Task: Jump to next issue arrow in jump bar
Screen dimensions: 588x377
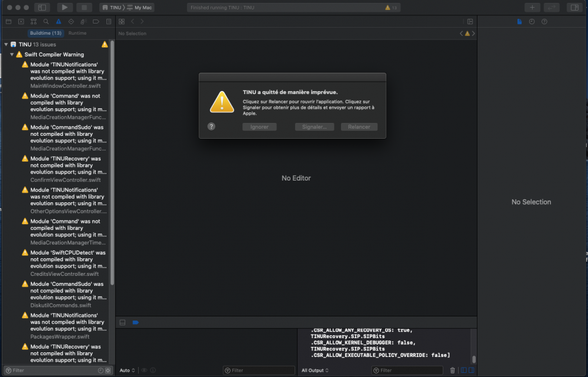Action: [x=473, y=34]
